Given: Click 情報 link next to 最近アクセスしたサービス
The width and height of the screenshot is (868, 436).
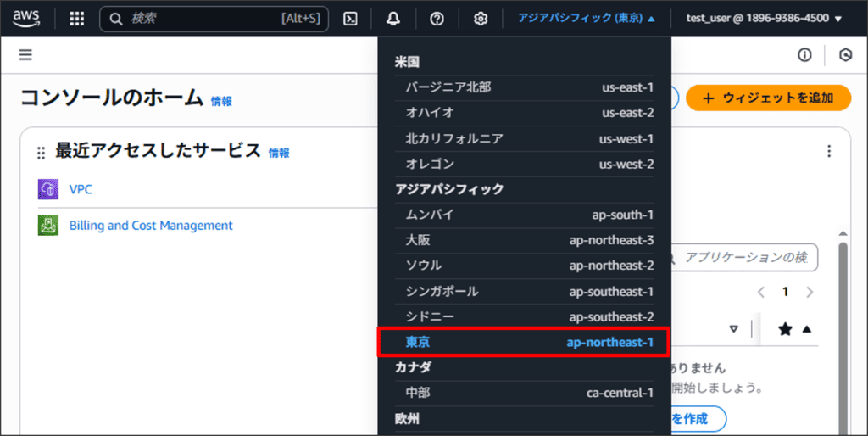Looking at the screenshot, I should tap(279, 153).
